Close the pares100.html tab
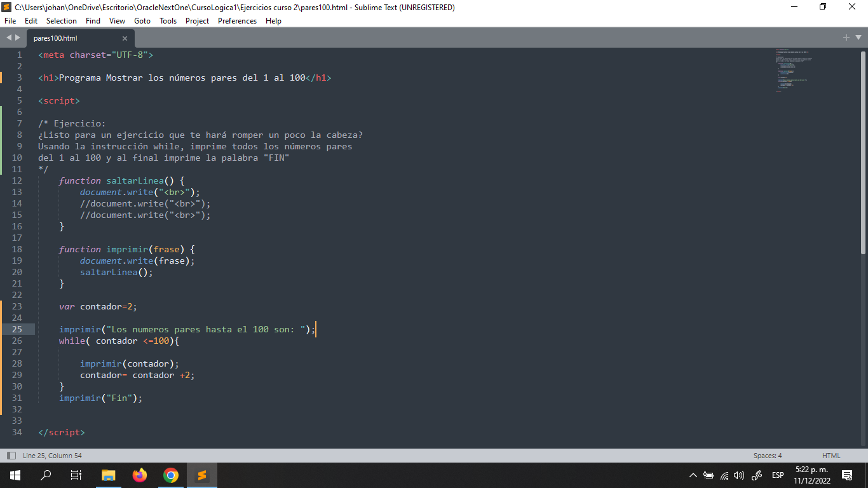 [125, 38]
